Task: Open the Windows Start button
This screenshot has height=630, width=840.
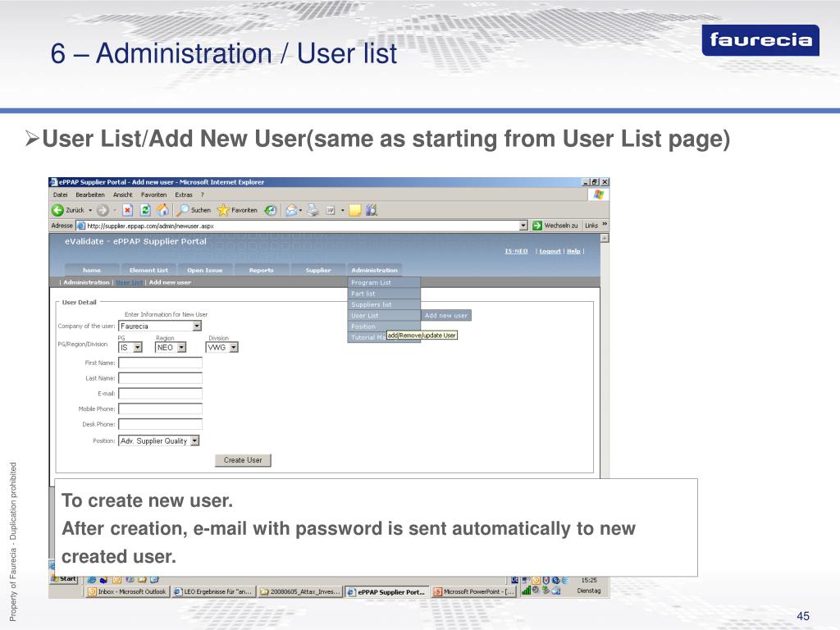Action: 64,578
